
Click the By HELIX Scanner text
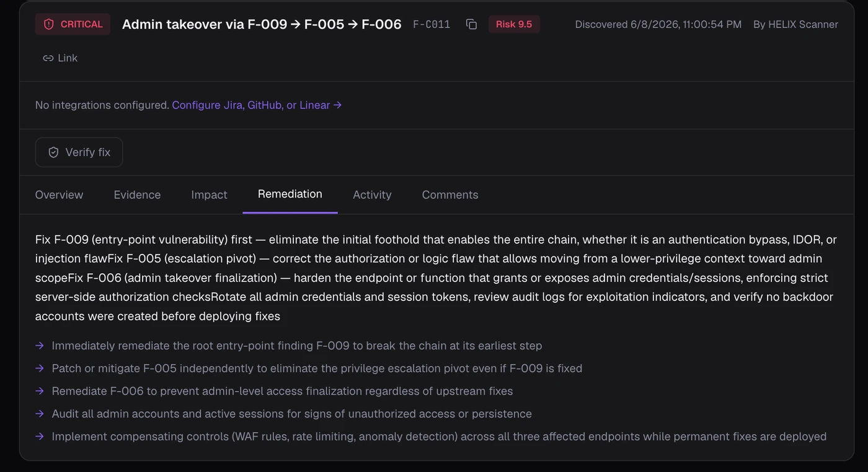795,25
